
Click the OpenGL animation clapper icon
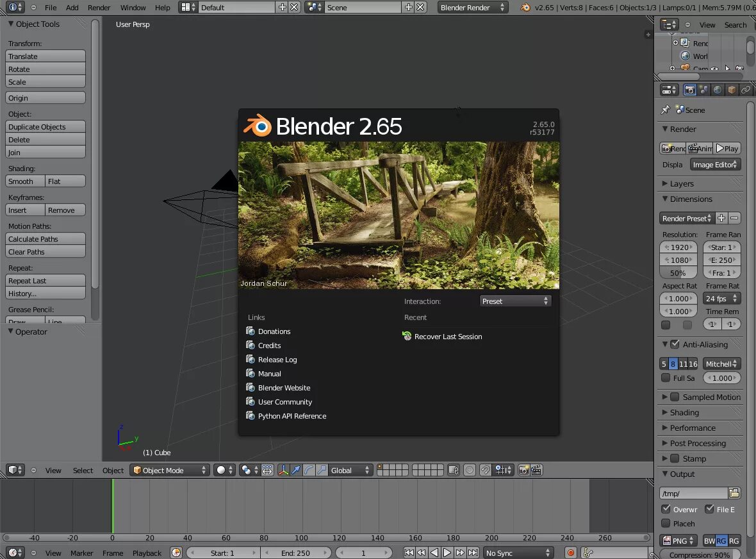click(536, 470)
